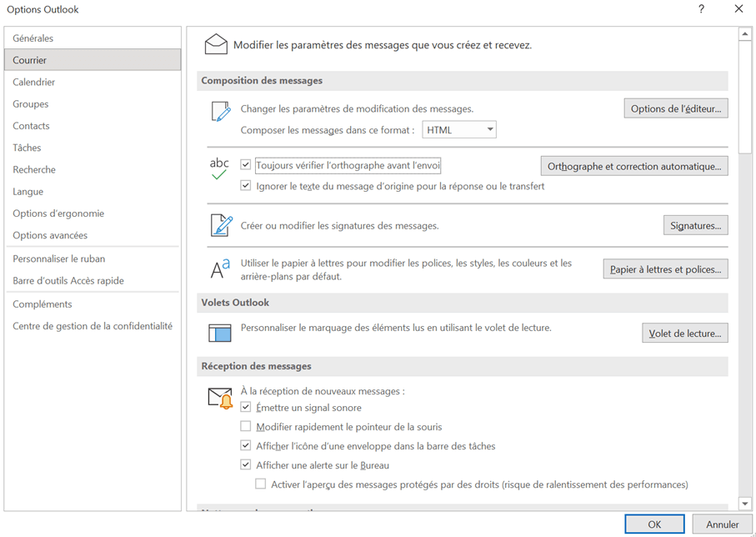Click the vertical scrollbar thumb
756x537 pixels.
tap(745, 98)
